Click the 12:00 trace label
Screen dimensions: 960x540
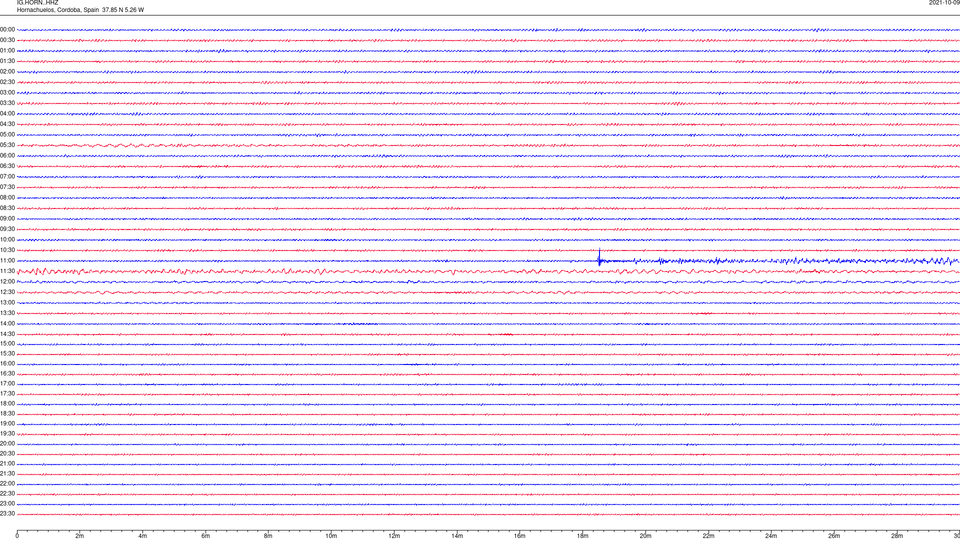click(x=7, y=282)
